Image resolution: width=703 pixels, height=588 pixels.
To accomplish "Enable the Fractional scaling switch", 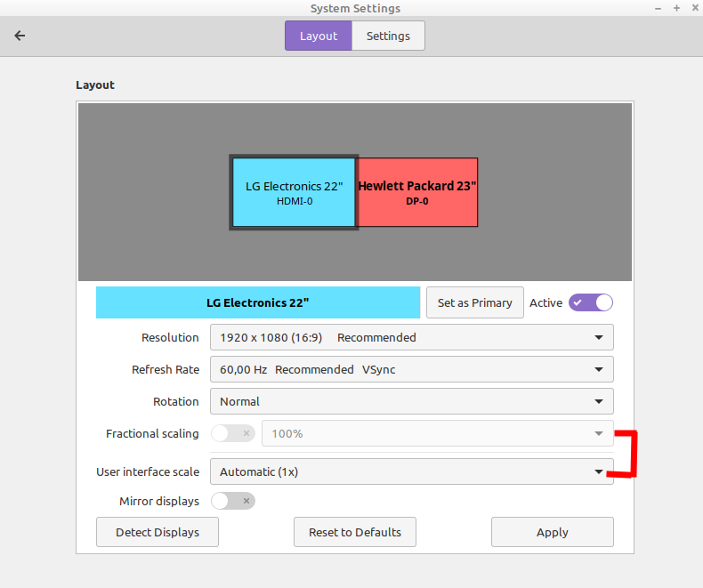I will pos(233,433).
